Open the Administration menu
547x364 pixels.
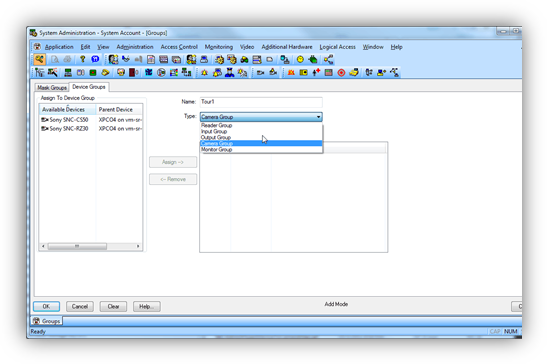tap(135, 47)
